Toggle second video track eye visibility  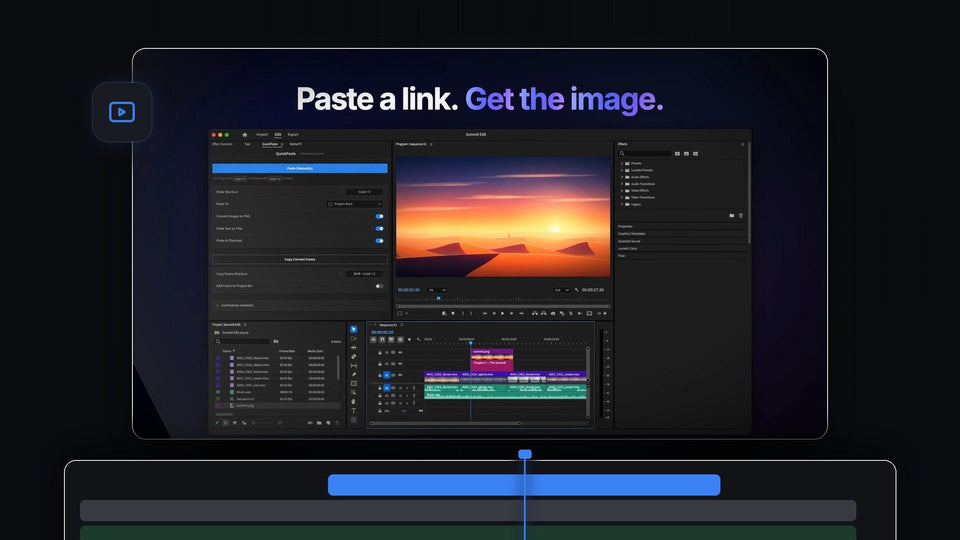click(x=400, y=364)
